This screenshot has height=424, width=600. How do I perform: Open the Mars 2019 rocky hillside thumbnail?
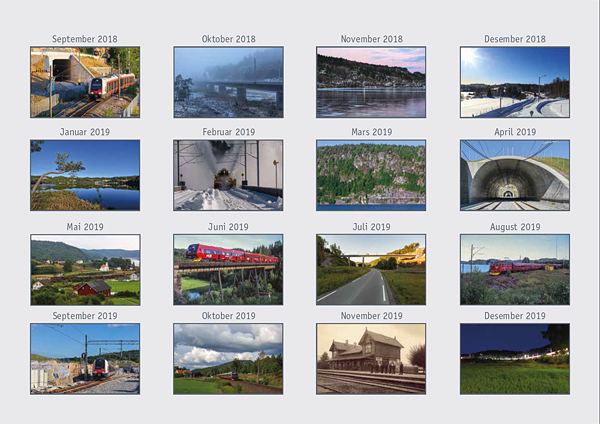(x=371, y=175)
